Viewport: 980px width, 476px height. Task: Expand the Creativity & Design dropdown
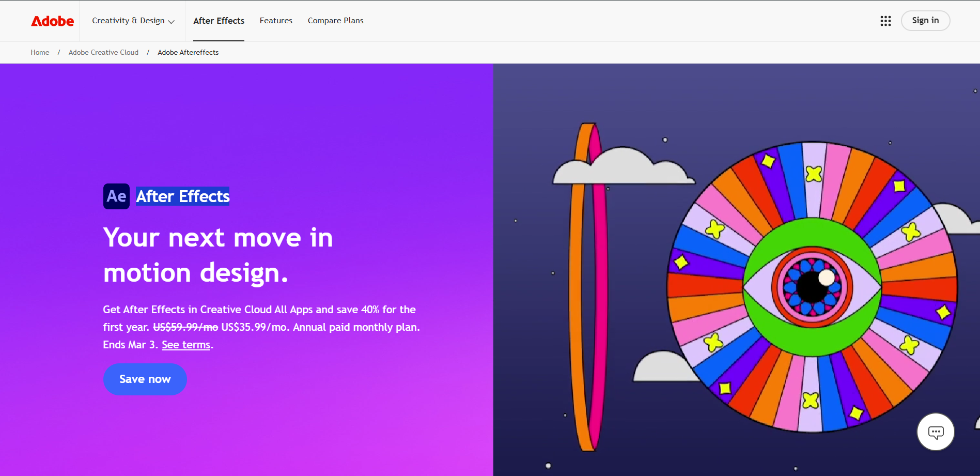[133, 21]
